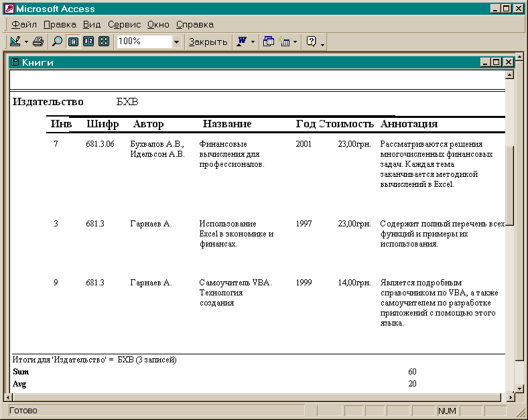
Task: Switch to two pages preview
Action: point(88,42)
